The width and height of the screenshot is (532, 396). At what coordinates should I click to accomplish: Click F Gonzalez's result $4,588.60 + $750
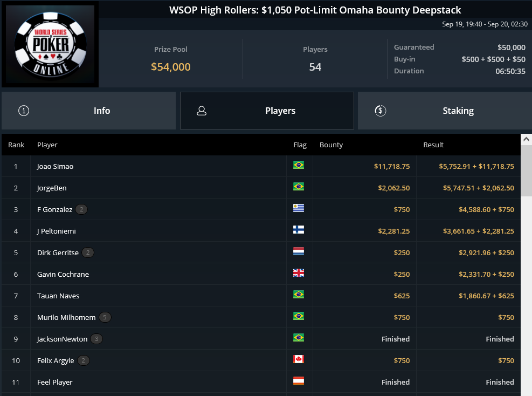(x=486, y=209)
